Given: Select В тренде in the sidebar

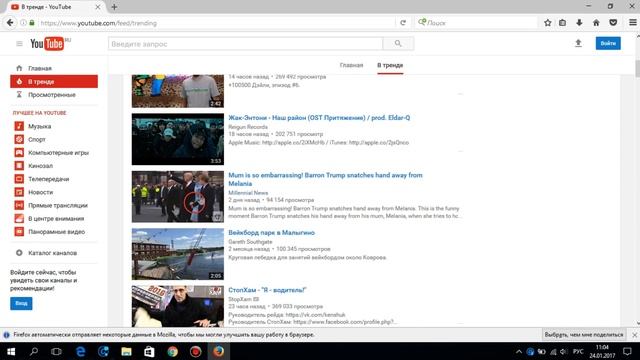Looking at the screenshot, I should 54,82.
